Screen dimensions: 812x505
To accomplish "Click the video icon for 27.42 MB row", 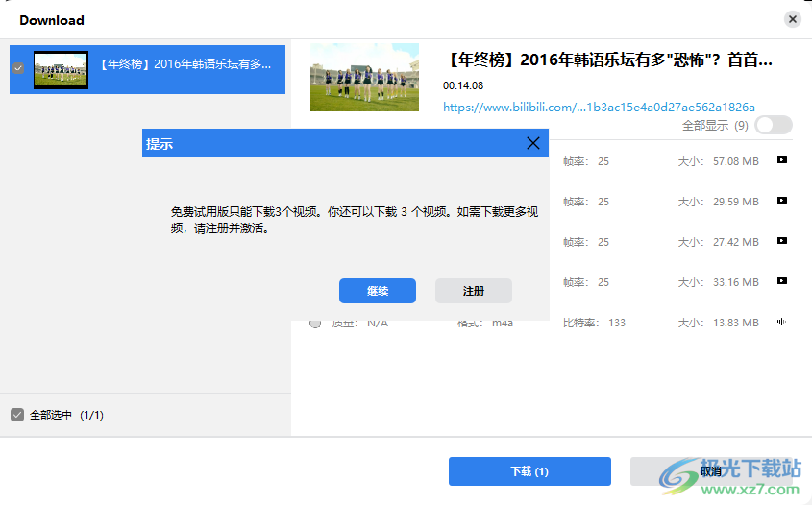I will pos(782,241).
